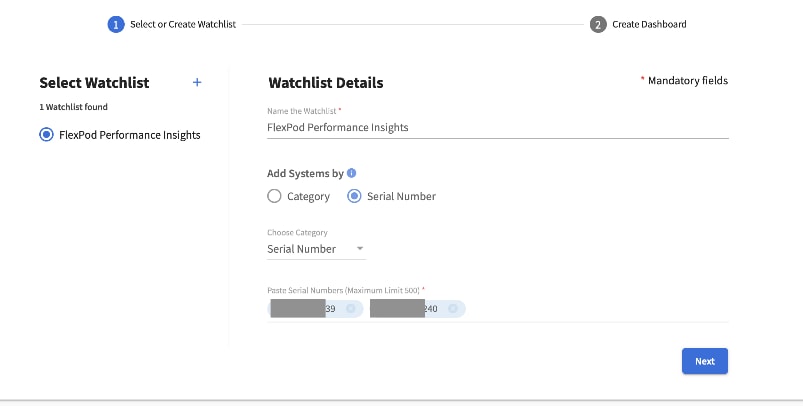Image resolution: width=803 pixels, height=406 pixels.
Task: Click the Watchlist Details heading
Action: [x=326, y=82]
